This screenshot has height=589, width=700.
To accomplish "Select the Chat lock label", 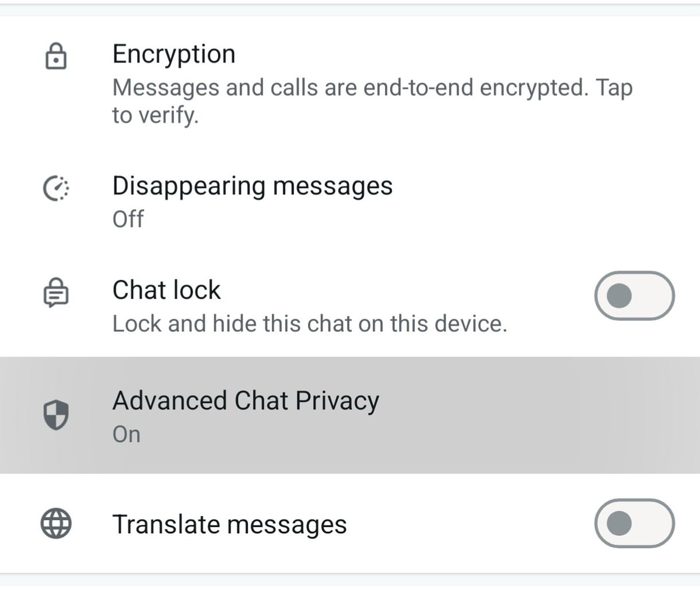I will tap(166, 290).
